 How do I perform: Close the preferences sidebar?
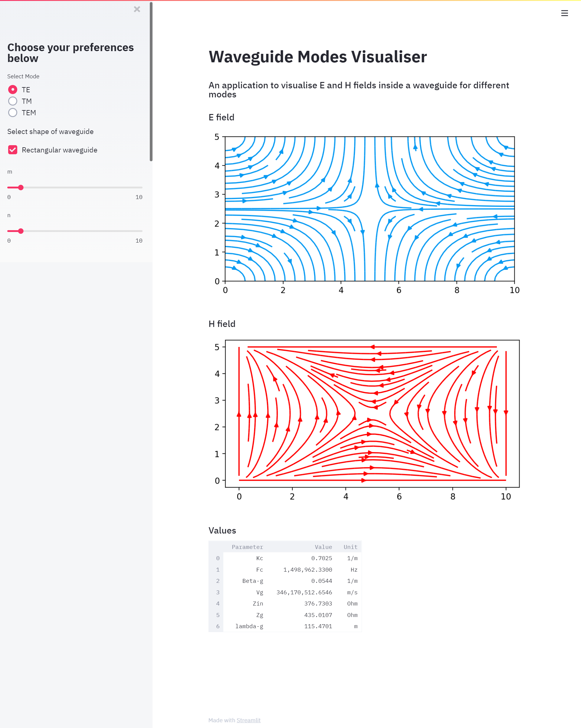[137, 9]
